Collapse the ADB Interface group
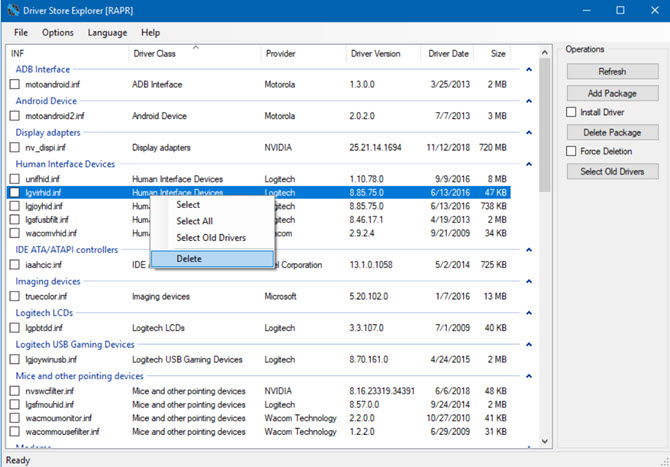The height and width of the screenshot is (467, 670). point(529,69)
